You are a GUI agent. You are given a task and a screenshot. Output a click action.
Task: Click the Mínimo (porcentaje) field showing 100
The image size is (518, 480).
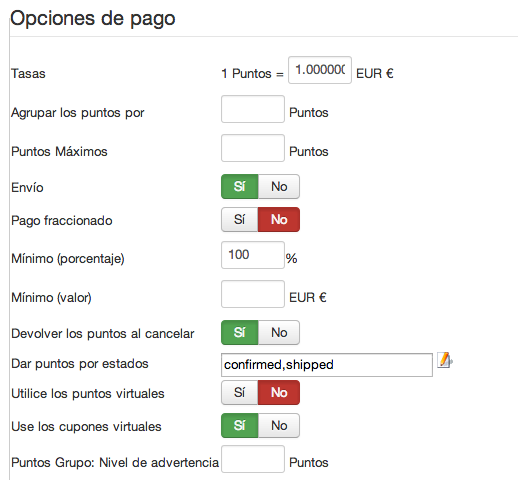coord(253,255)
